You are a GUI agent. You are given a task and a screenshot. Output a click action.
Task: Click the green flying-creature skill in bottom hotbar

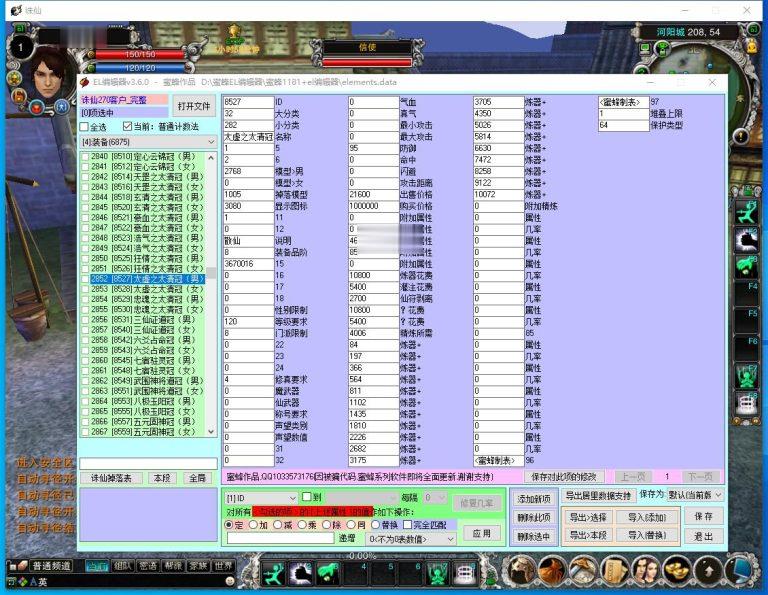[328, 573]
